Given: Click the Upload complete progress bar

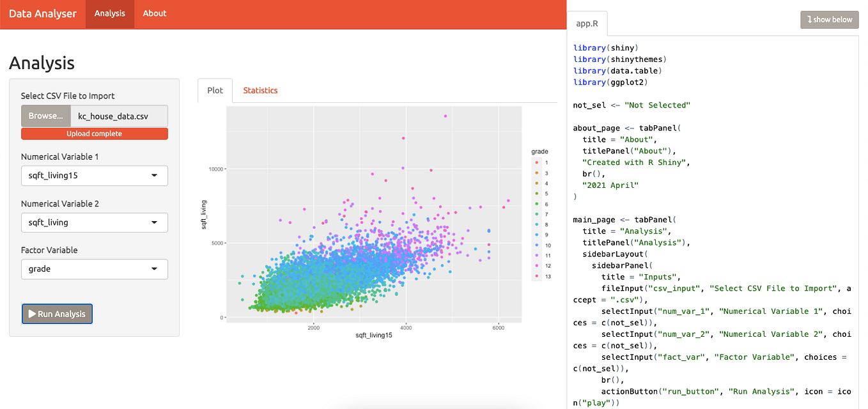Looking at the screenshot, I should tap(95, 134).
